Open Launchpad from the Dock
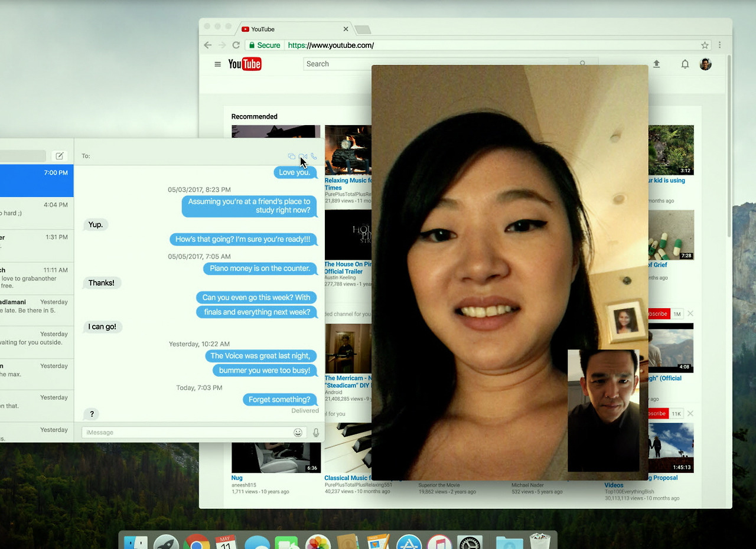756x549 pixels. click(167, 542)
